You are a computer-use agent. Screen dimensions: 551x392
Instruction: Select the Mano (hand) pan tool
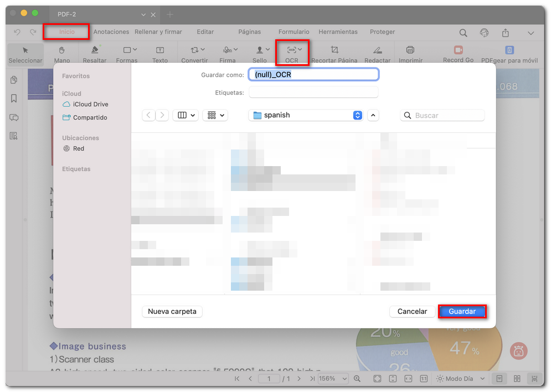62,53
